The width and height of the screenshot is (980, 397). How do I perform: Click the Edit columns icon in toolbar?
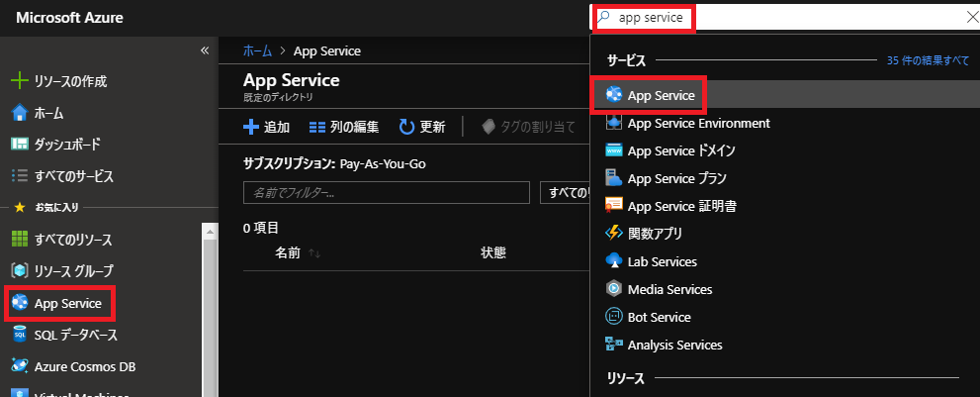[317, 127]
